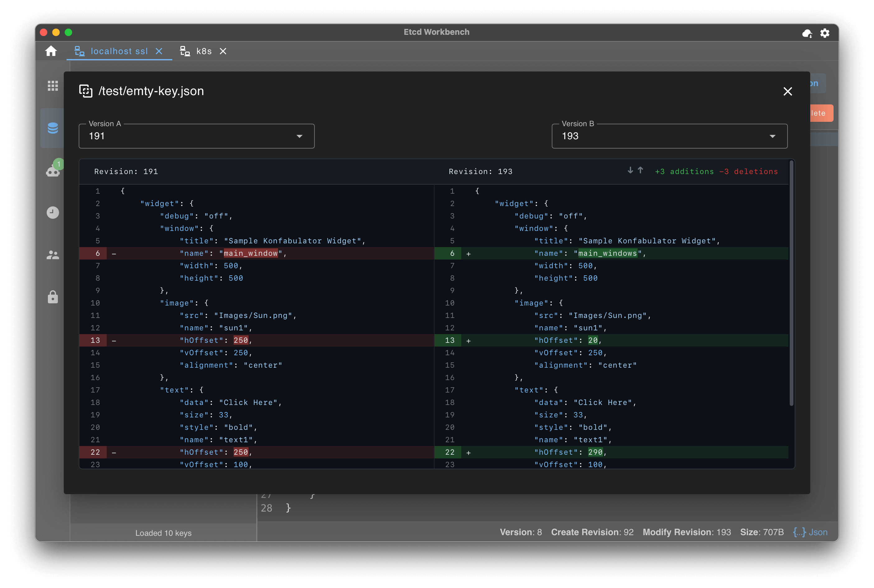Click the cloud update icon in title bar
The image size is (874, 588).
807,33
